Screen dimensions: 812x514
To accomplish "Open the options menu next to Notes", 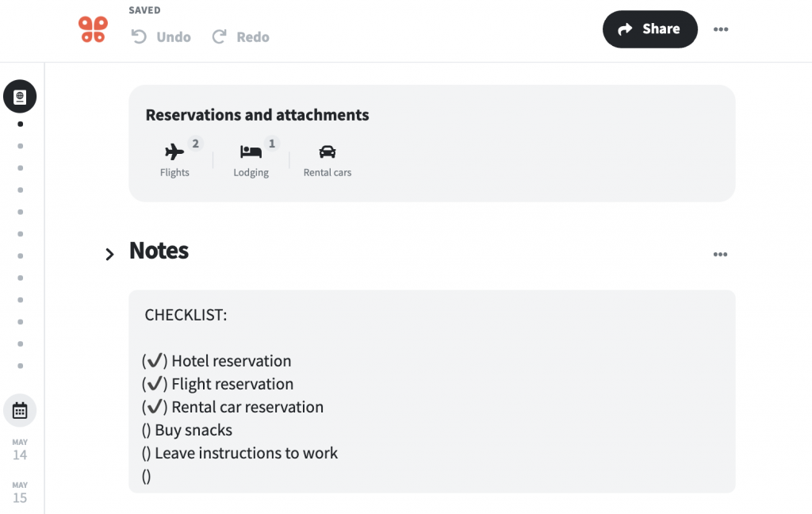I will click(x=720, y=254).
